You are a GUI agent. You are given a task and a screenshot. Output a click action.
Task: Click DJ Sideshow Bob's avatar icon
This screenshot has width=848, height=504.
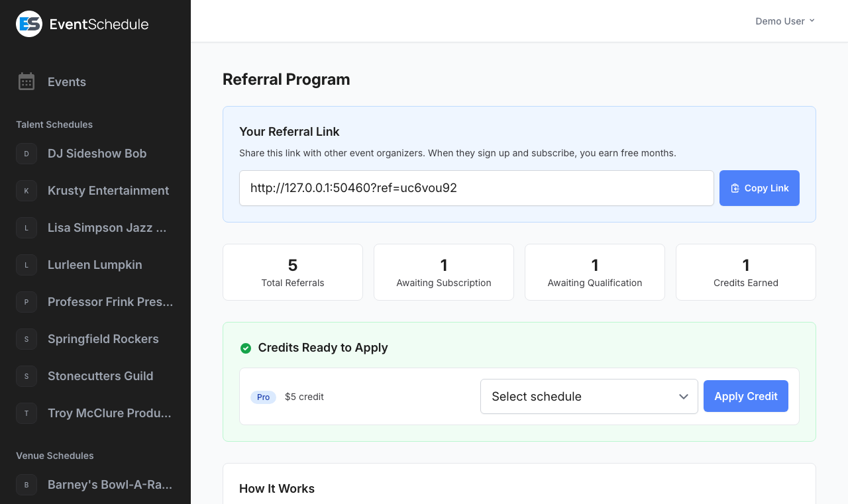tap(26, 154)
